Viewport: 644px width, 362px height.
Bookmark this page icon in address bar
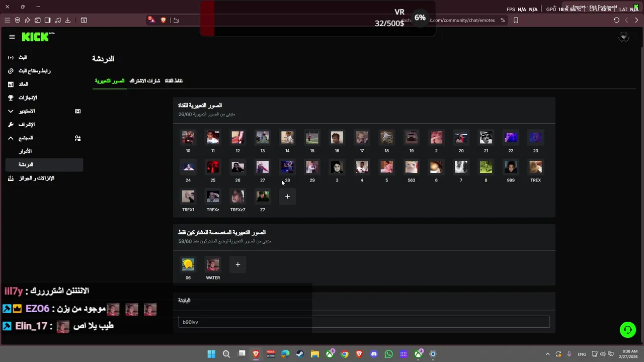[516, 20]
